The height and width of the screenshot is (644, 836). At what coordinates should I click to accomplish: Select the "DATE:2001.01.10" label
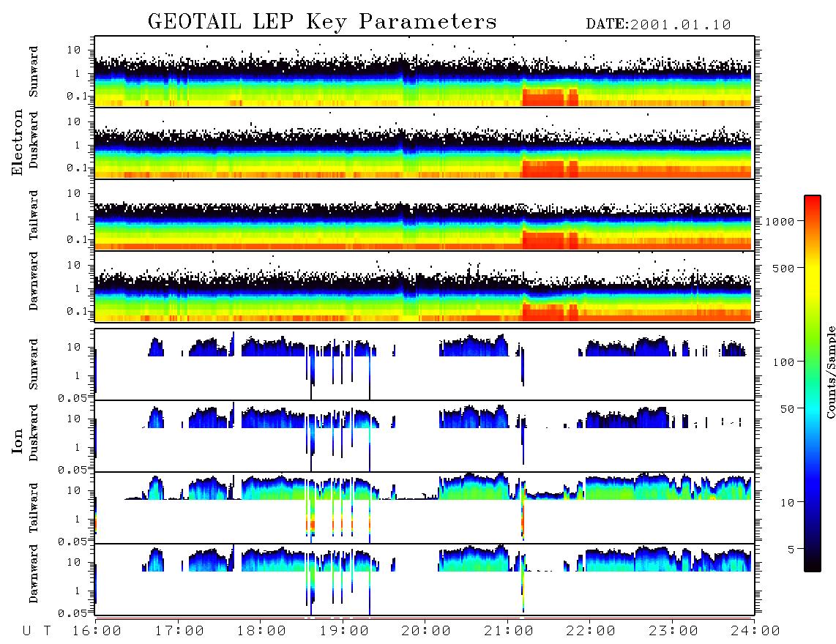coord(658,24)
